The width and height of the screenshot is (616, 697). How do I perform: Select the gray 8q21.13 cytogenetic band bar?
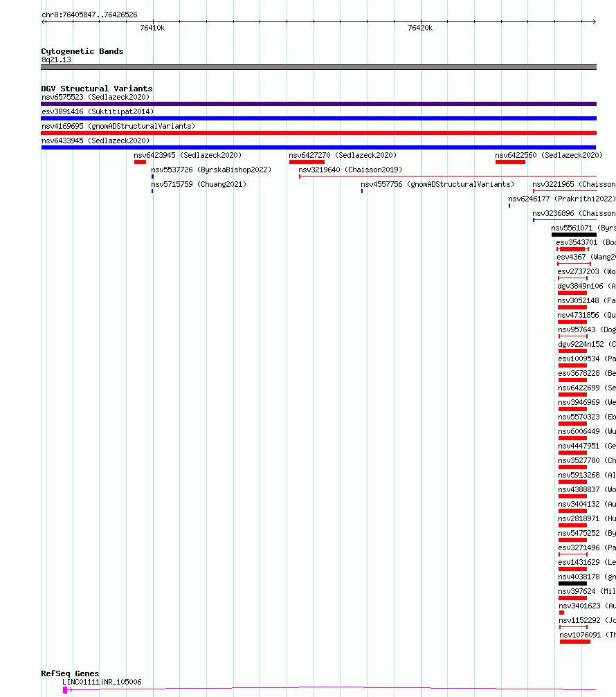318,67
